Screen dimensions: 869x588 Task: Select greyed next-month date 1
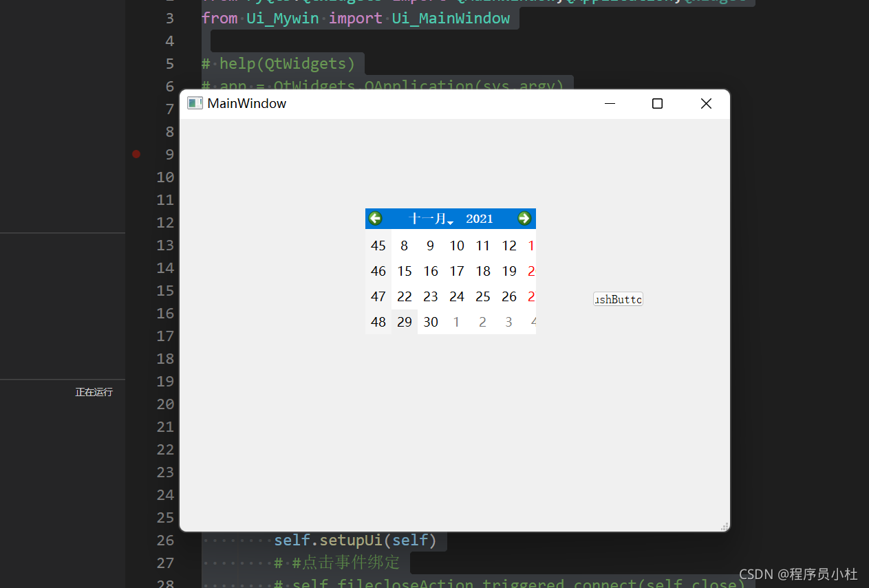point(457,322)
